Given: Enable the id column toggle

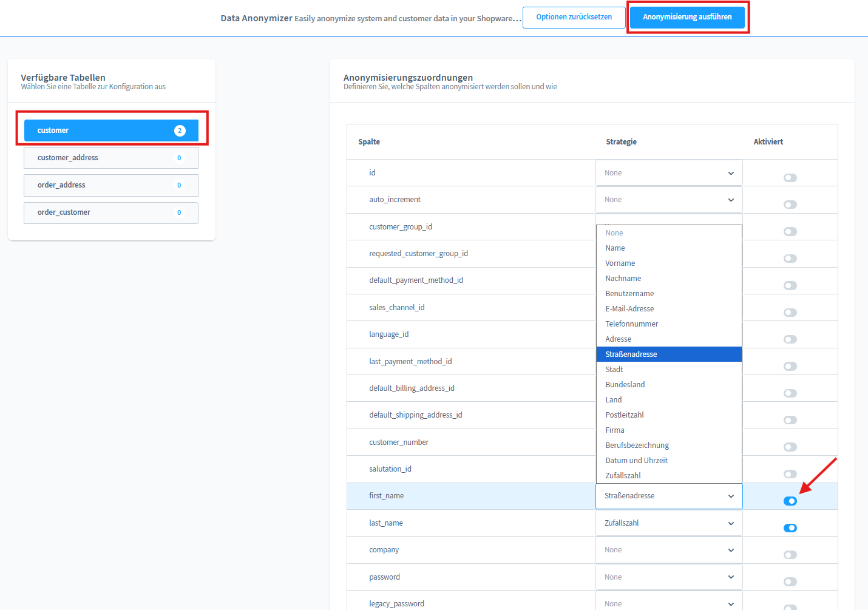Looking at the screenshot, I should (x=790, y=178).
